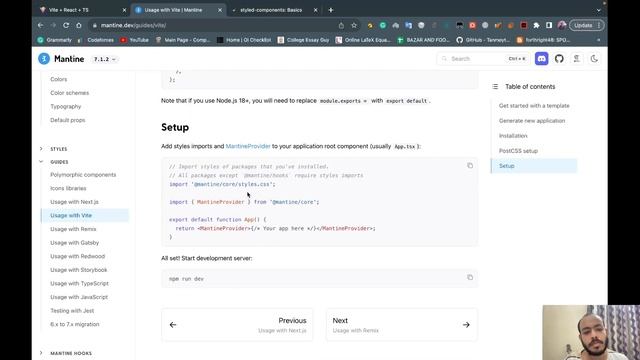Open a new browser tab
The image size is (640, 360).
[x=331, y=10]
